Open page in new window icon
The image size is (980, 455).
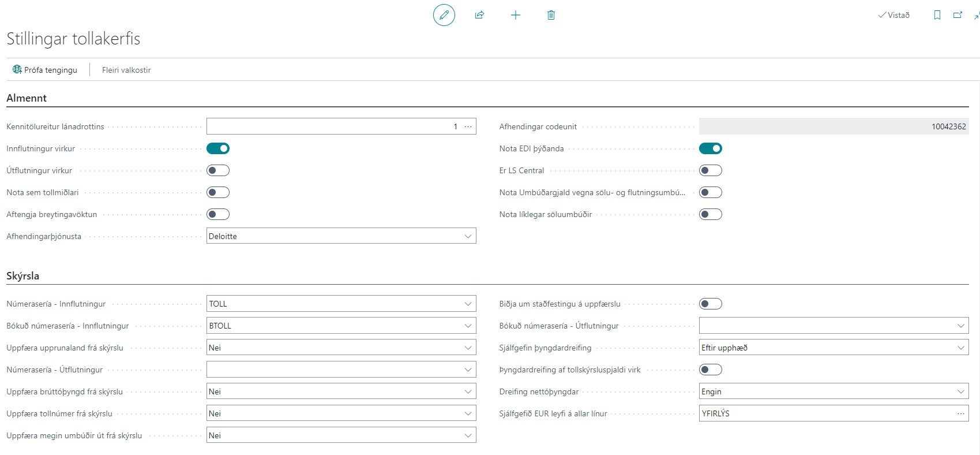958,15
